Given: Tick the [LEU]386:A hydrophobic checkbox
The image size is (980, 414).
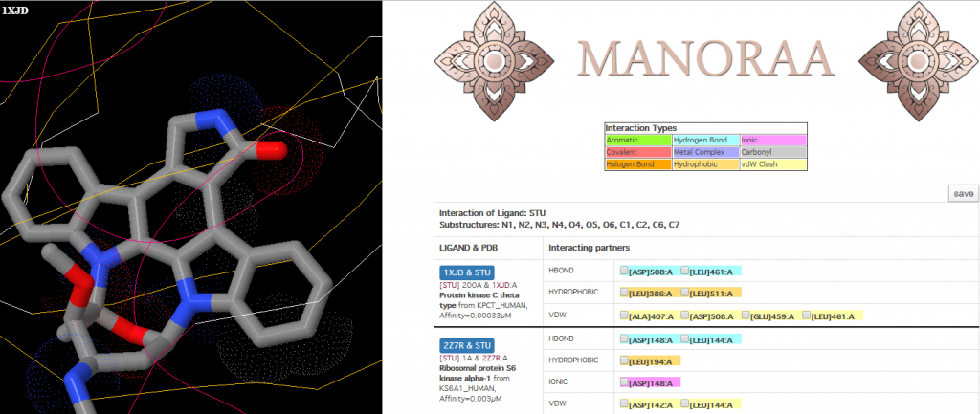Looking at the screenshot, I should pyautogui.click(x=625, y=294).
